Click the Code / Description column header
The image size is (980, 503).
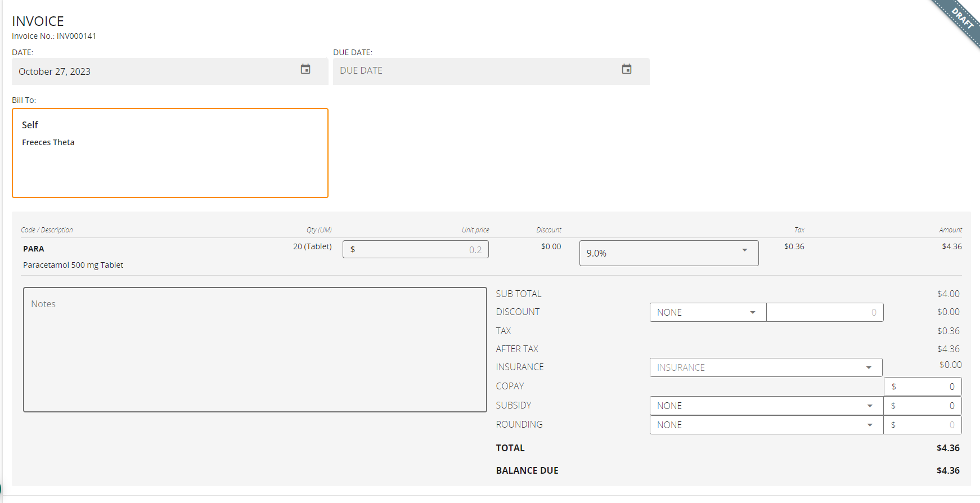47,230
